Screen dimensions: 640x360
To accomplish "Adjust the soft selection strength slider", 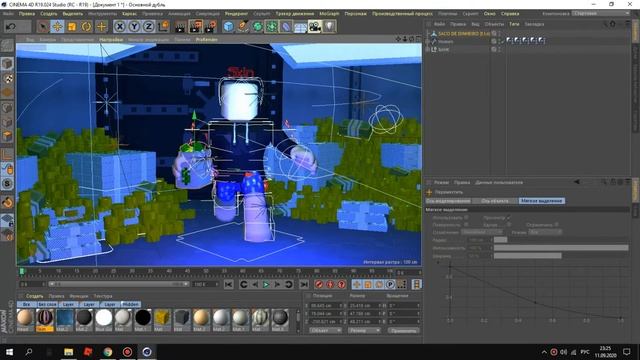I will (561, 248).
